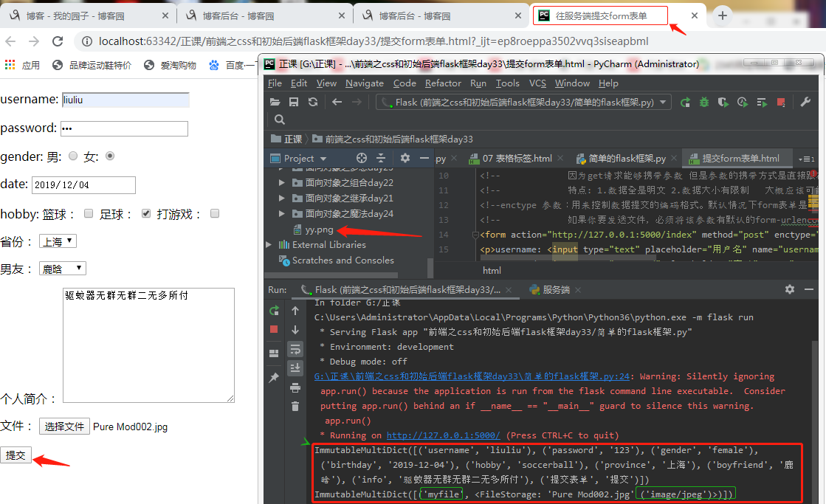Navigate back with PyCharm toolbar left arrow
This screenshot has height=504, width=826.
click(337, 102)
